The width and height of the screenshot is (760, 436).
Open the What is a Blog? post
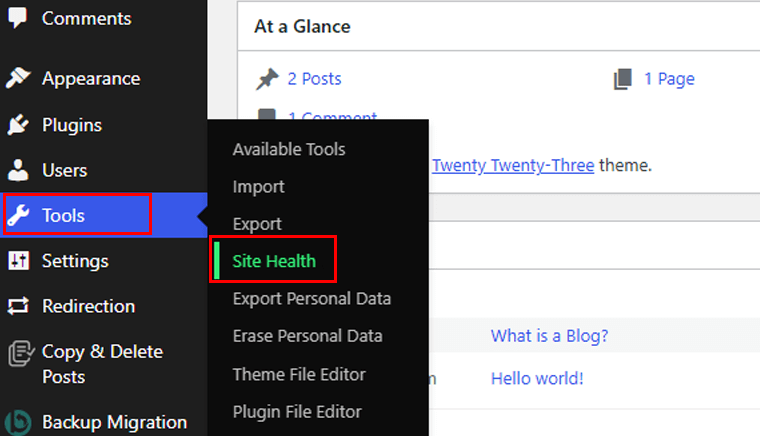549,336
